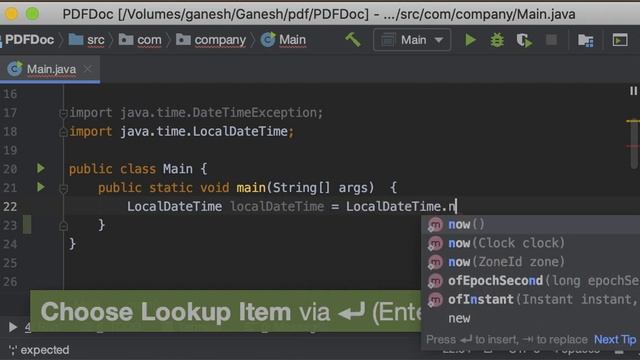This screenshot has width=640, height=360.
Task: Click the DateTimeException import line
Action: [196, 113]
